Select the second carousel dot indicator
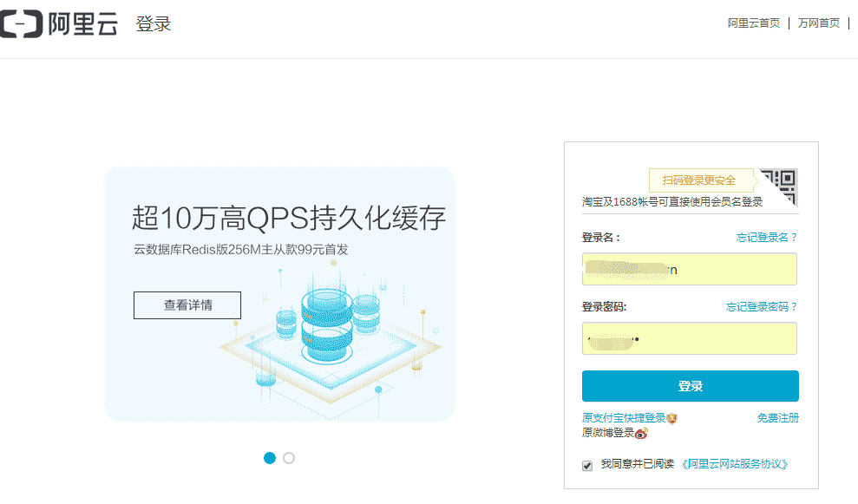The width and height of the screenshot is (858, 504). pos(289,456)
